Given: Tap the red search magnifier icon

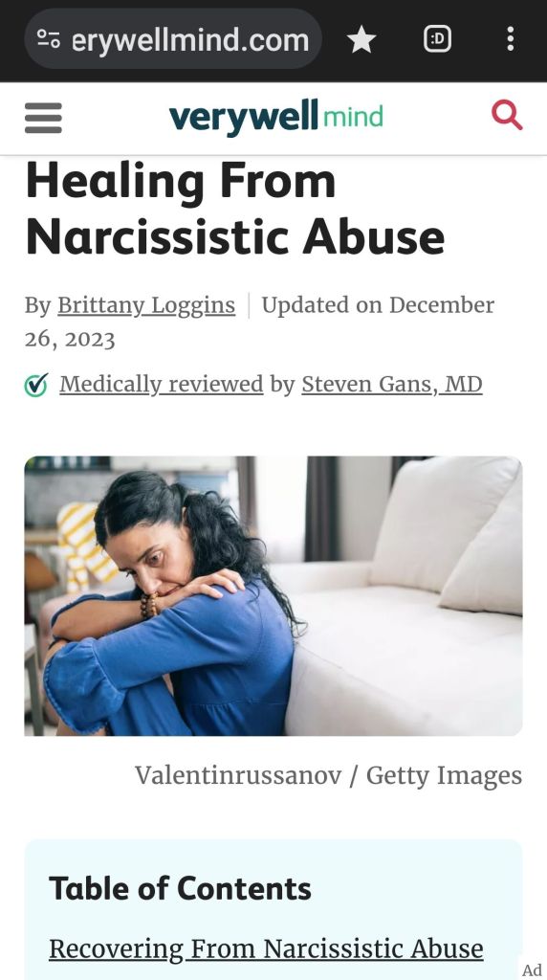Looking at the screenshot, I should pyautogui.click(x=507, y=116).
